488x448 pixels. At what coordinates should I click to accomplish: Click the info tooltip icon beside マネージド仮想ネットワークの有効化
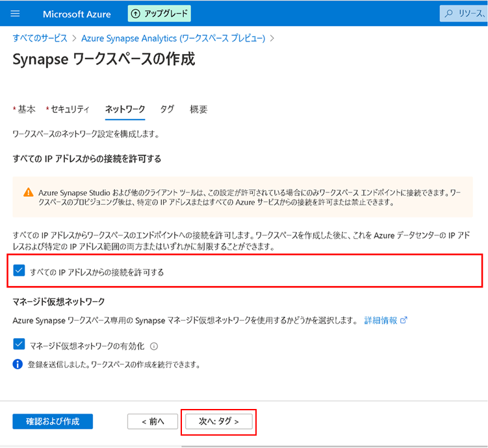click(154, 347)
